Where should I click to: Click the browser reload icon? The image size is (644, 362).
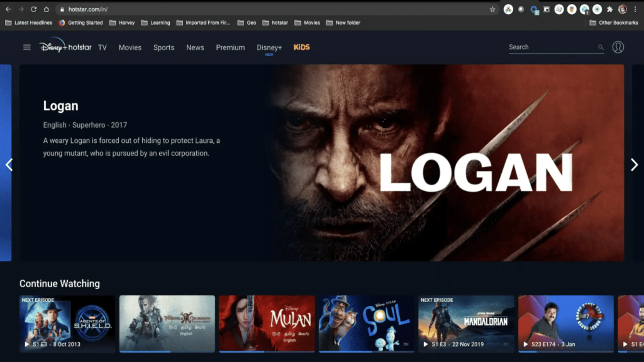click(x=34, y=9)
